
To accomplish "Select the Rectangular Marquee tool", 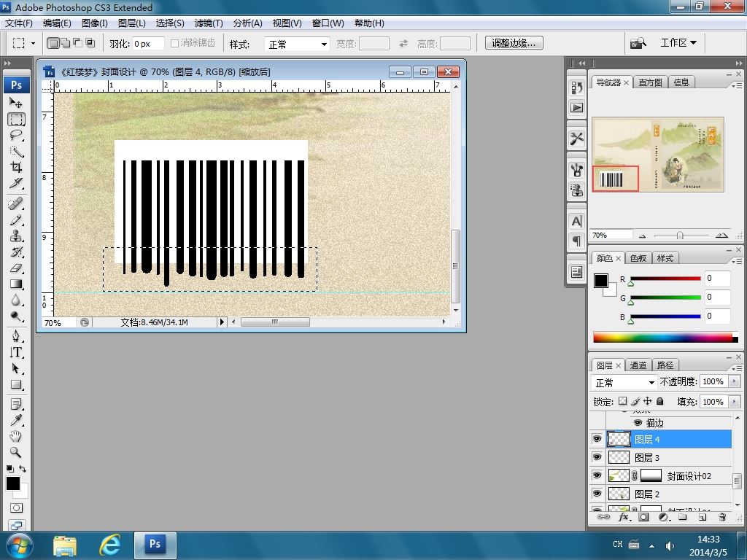I will click(16, 119).
